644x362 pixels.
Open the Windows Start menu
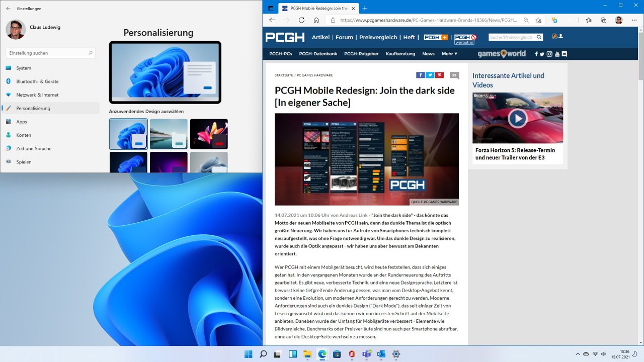(249, 354)
